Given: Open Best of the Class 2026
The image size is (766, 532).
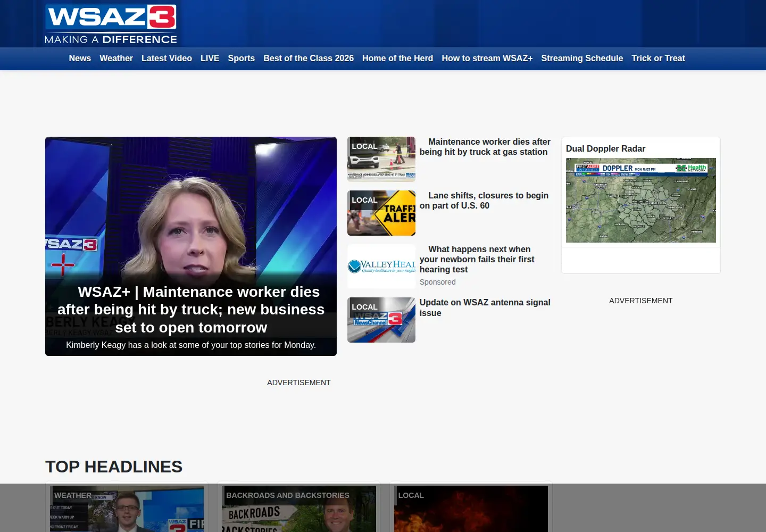Looking at the screenshot, I should coord(309,59).
